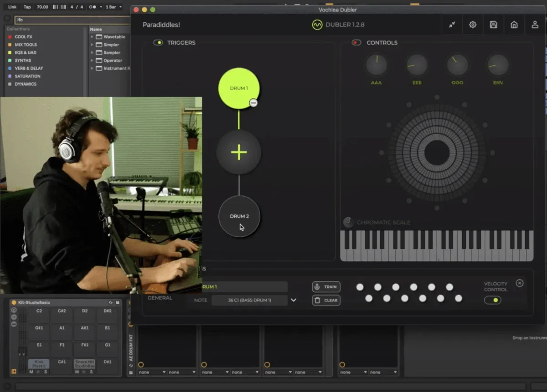This screenshot has width=547, height=392.
Task: Click the F#1 drum pad
Action: pyautogui.click(x=85, y=350)
